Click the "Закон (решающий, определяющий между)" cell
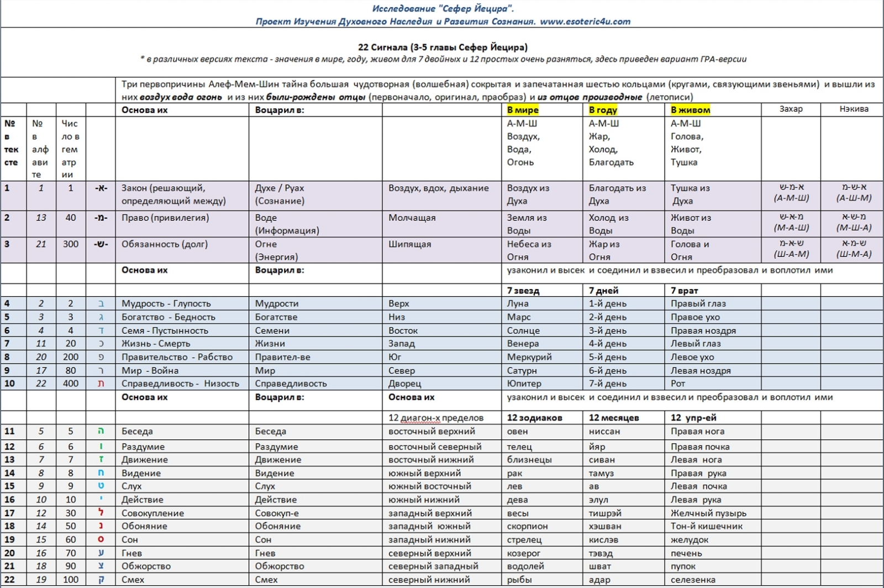The height and width of the screenshot is (588, 884). point(173,195)
